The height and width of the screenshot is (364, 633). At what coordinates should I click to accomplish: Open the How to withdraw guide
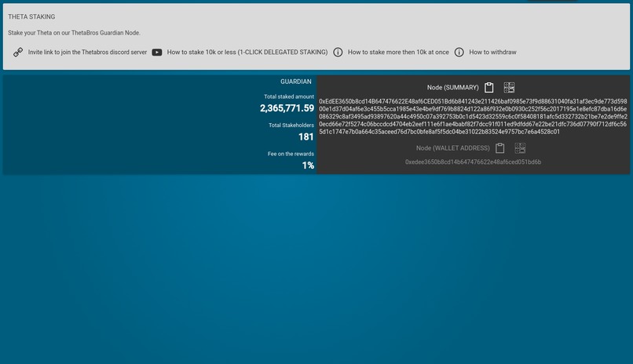492,52
